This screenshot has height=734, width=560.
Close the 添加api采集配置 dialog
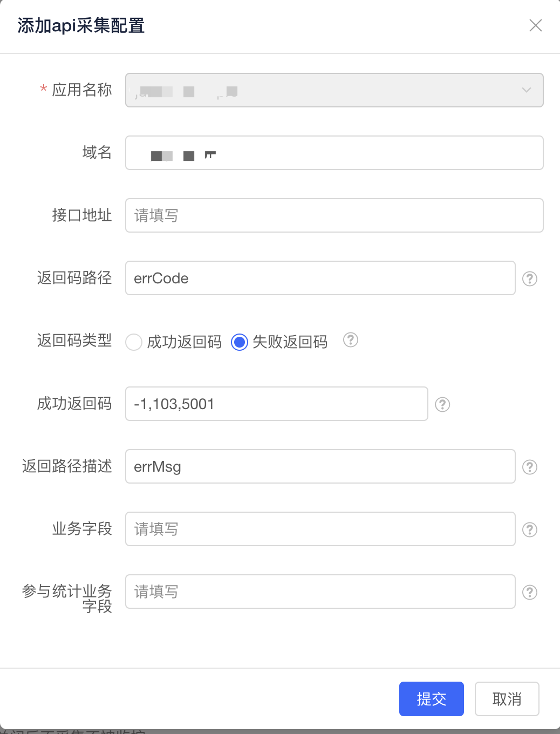[x=535, y=25]
